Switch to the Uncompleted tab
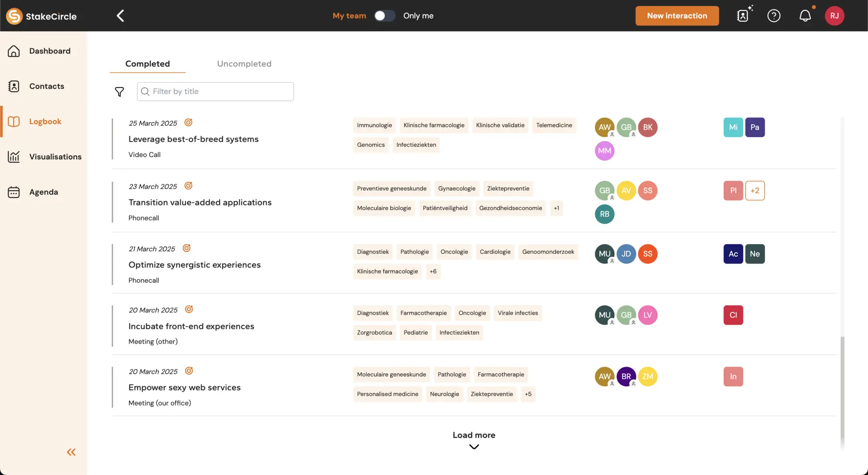The width and height of the screenshot is (868, 475). pyautogui.click(x=244, y=64)
